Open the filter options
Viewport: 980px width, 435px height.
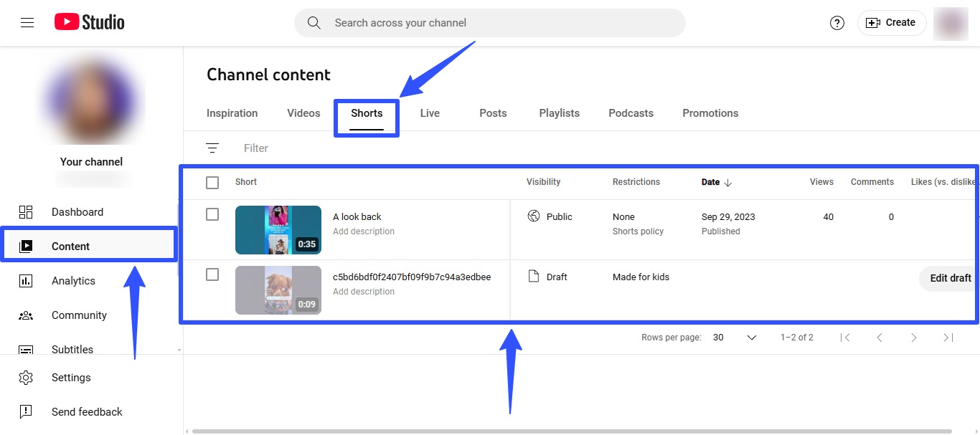click(x=212, y=147)
